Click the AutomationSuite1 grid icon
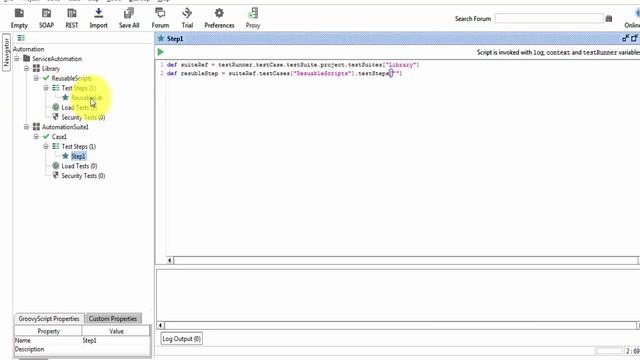Image resolution: width=640 pixels, height=360 pixels. [36, 127]
